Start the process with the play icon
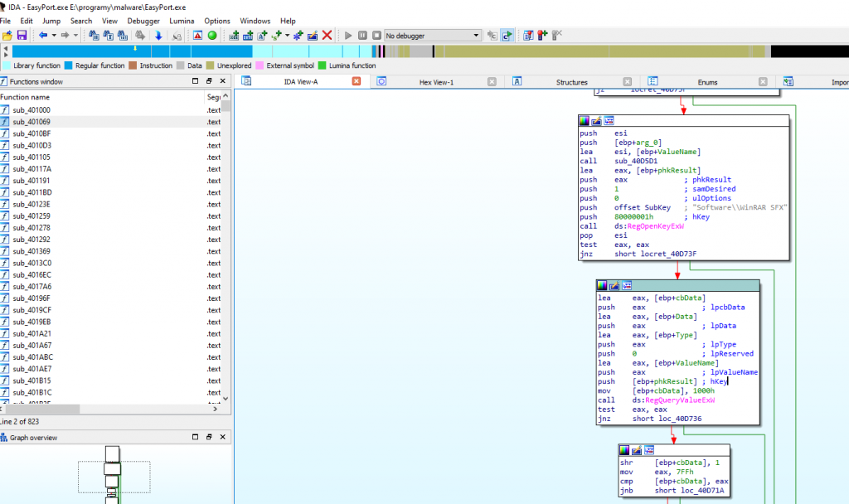The width and height of the screenshot is (849, 504). click(348, 36)
